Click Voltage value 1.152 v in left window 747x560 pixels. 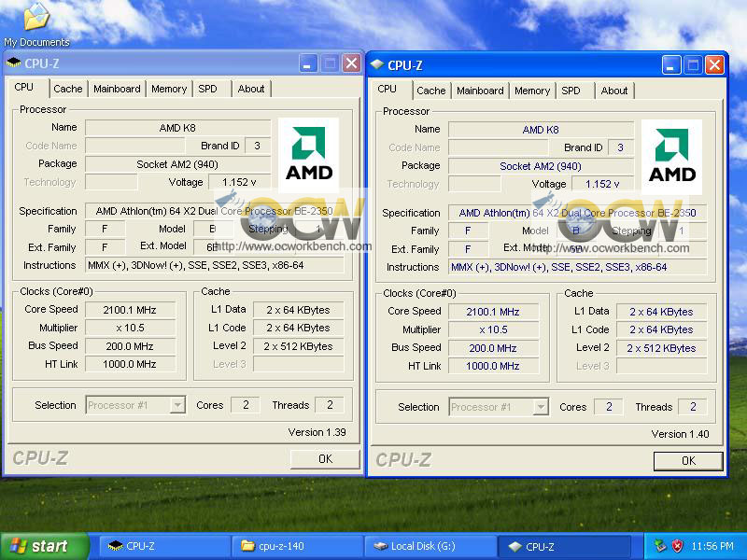(x=239, y=182)
